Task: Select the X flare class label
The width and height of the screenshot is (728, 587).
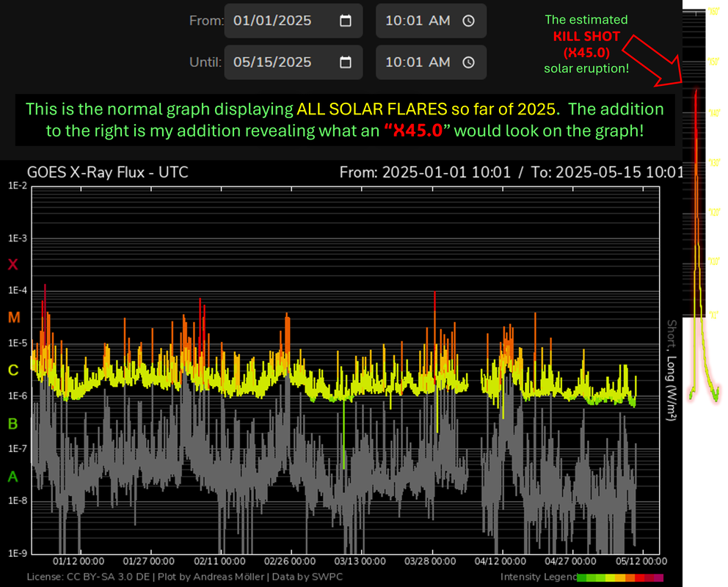Action: click(13, 264)
